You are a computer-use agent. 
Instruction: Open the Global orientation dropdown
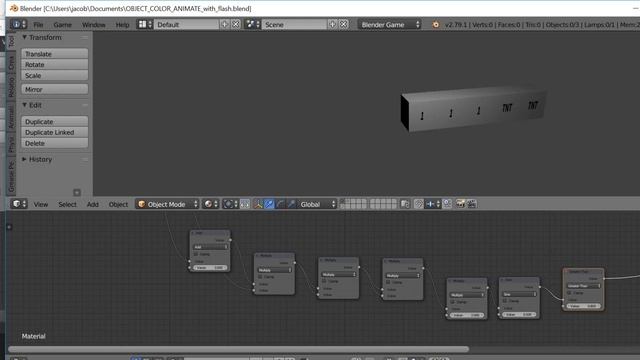(317, 204)
